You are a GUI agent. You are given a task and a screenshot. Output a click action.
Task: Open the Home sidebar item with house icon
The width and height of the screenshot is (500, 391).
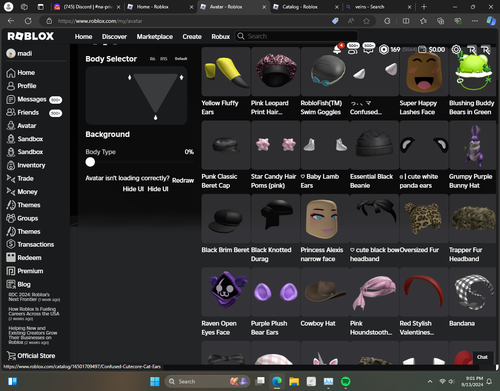pyautogui.click(x=21, y=73)
